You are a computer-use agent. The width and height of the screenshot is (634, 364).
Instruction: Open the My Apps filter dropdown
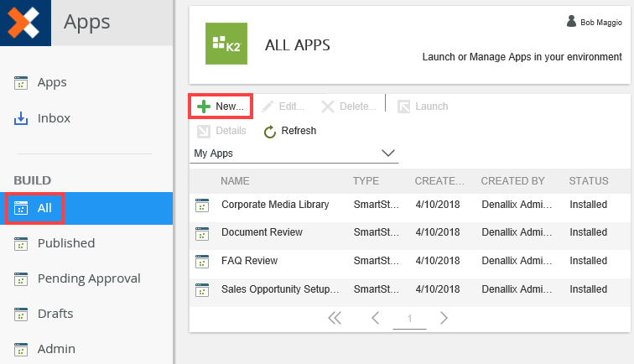(x=294, y=153)
